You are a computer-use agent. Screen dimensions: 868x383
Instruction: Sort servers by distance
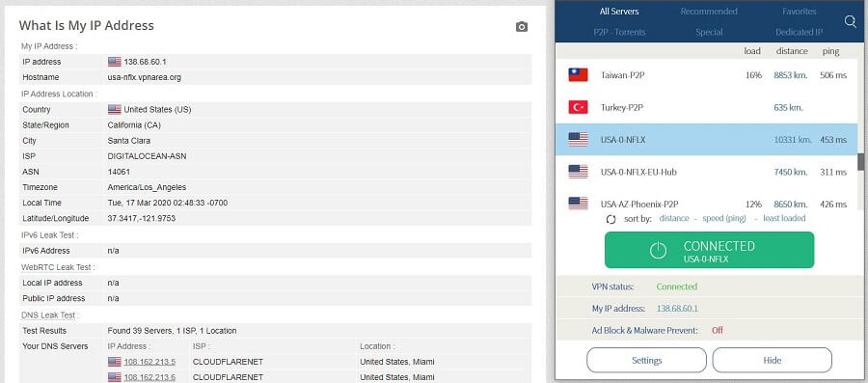click(674, 219)
